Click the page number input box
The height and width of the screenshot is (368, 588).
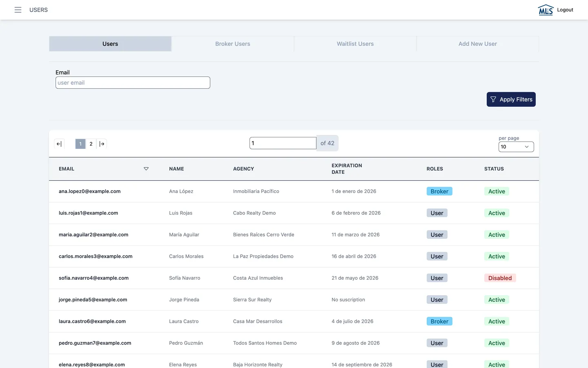coord(283,143)
